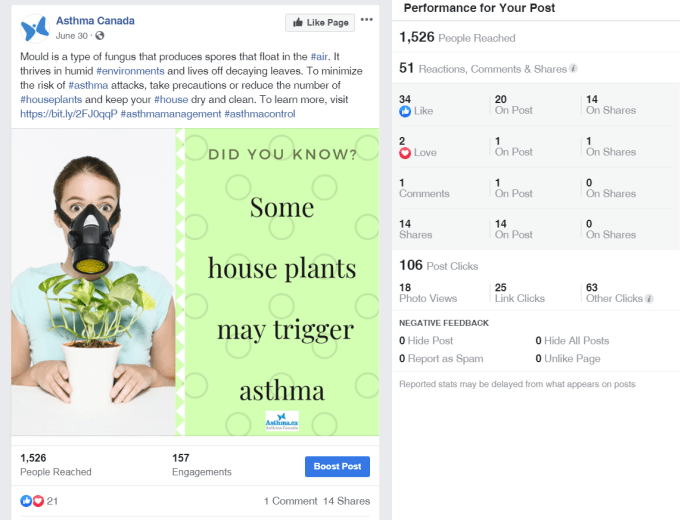Click the globe public visibility icon

coord(99,36)
